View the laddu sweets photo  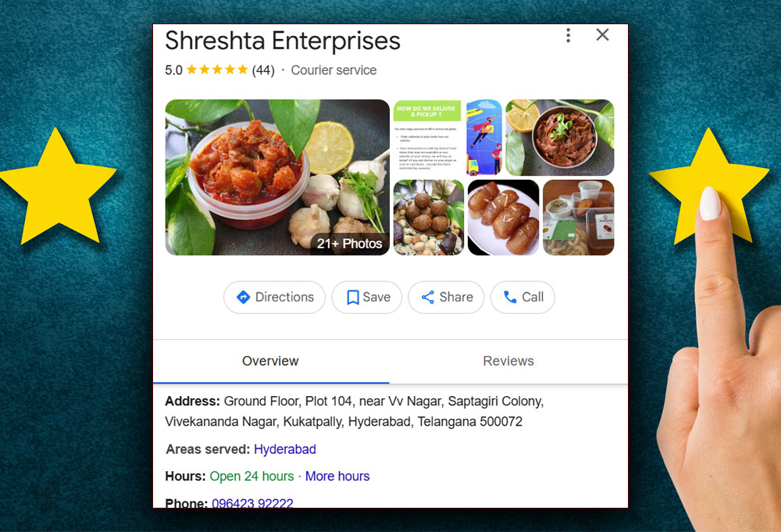click(429, 218)
